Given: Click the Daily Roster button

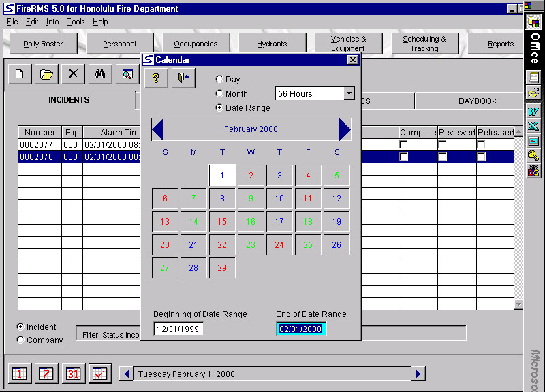Looking at the screenshot, I should [43, 44].
